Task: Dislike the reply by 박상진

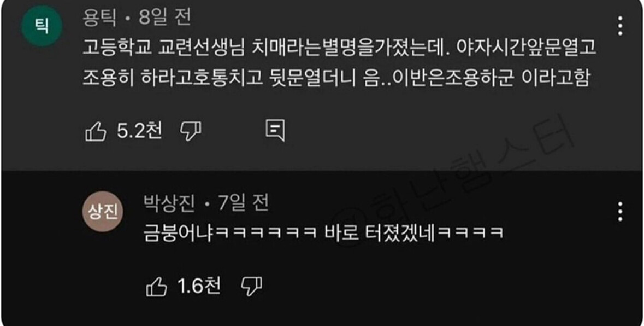Action: point(252,287)
